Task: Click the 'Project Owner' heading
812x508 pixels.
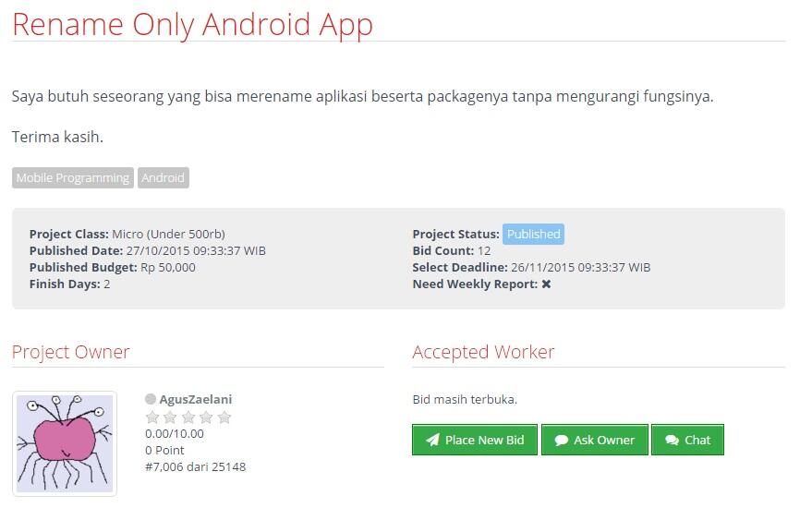Action: pyautogui.click(x=71, y=352)
